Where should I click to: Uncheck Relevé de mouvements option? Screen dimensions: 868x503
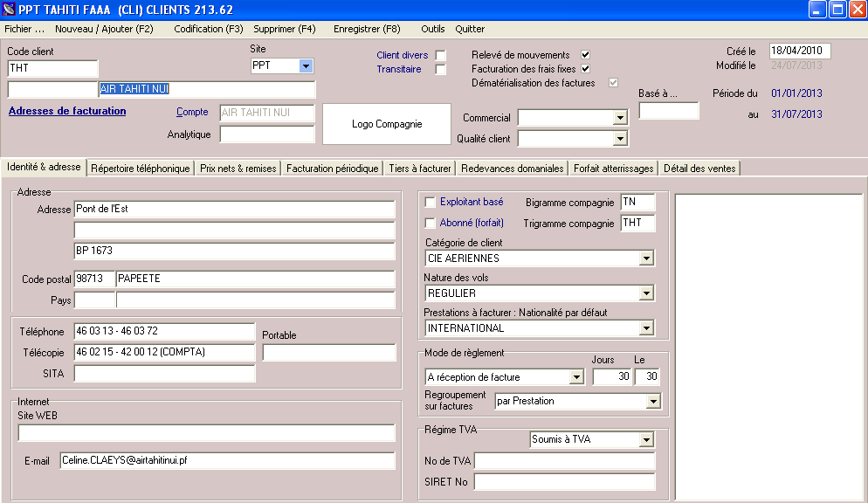pos(585,55)
